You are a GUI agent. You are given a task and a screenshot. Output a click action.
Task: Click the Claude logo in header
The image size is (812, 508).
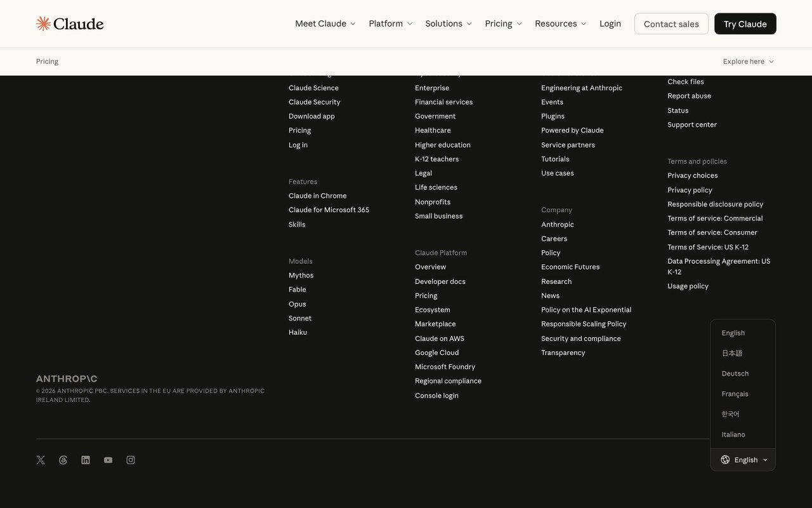pyautogui.click(x=70, y=23)
